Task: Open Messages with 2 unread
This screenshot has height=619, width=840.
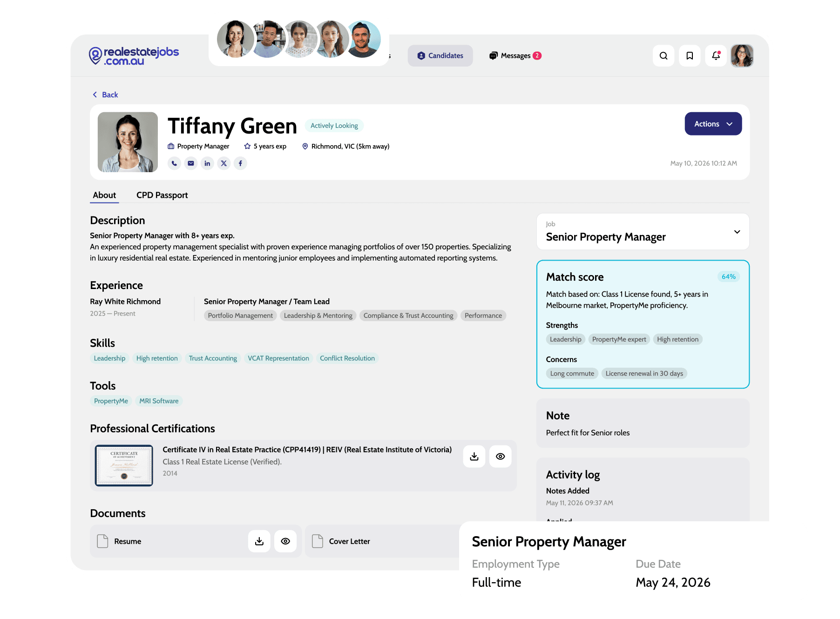Action: coord(515,56)
